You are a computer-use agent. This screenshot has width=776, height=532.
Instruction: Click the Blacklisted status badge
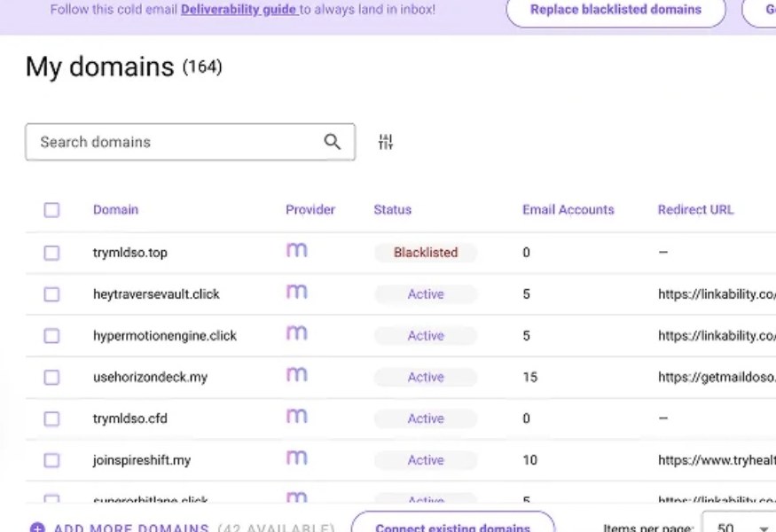pyautogui.click(x=426, y=253)
